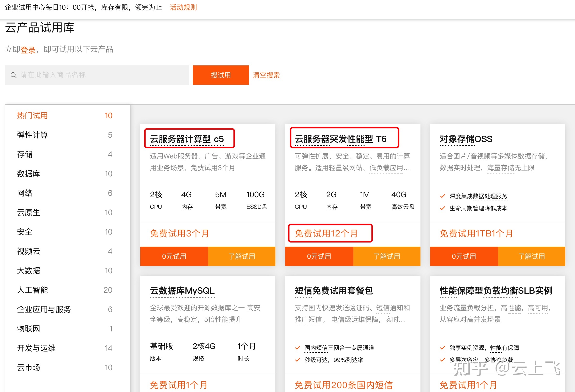
Task: Click the 基础版 版本 spec
Action: pos(161,352)
